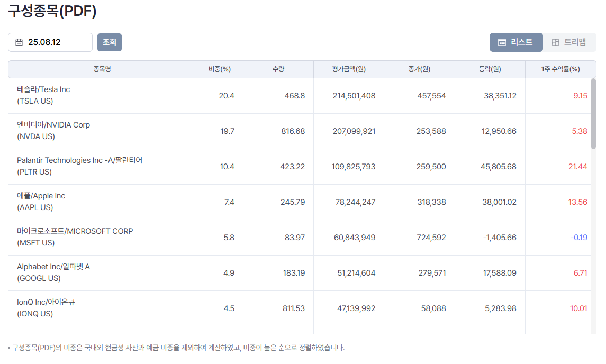This screenshot has height=364, width=606.
Task: Click IonQ quantity 811.53
Action: click(x=293, y=309)
